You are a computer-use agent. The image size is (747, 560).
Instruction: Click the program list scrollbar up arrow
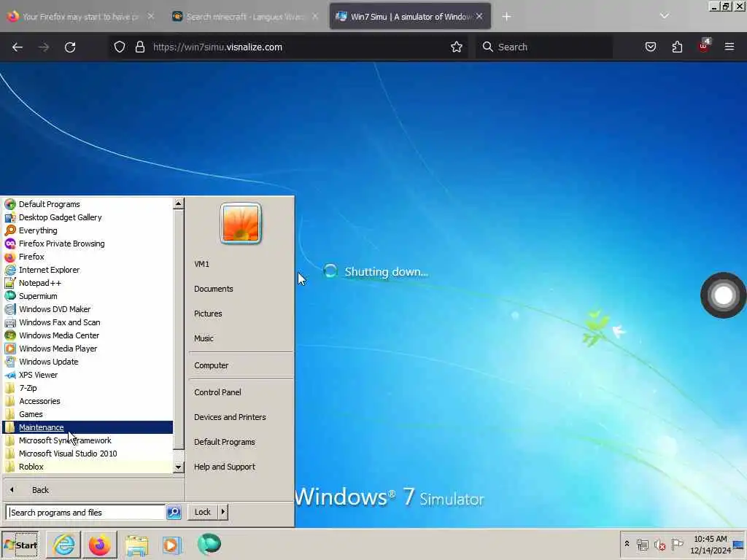coord(178,203)
